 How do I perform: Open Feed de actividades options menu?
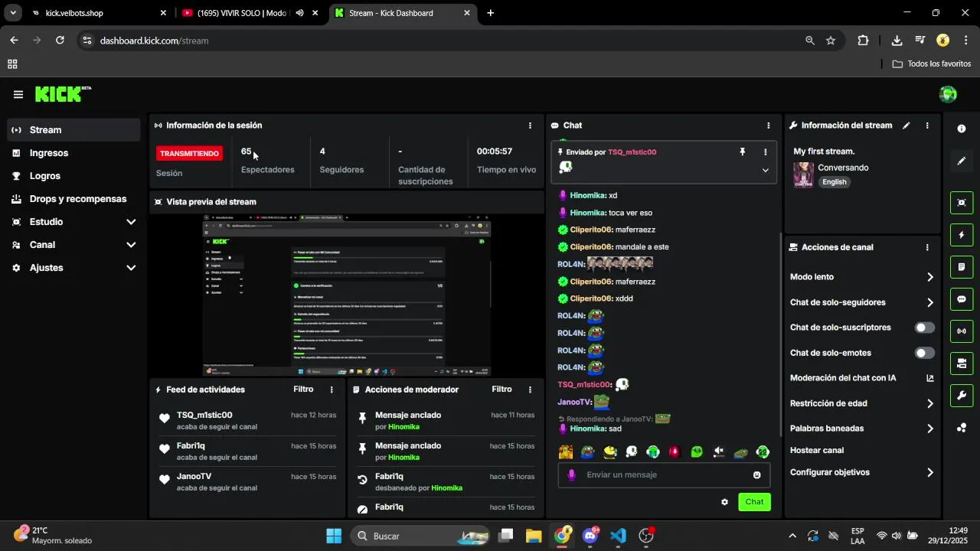pyautogui.click(x=332, y=390)
